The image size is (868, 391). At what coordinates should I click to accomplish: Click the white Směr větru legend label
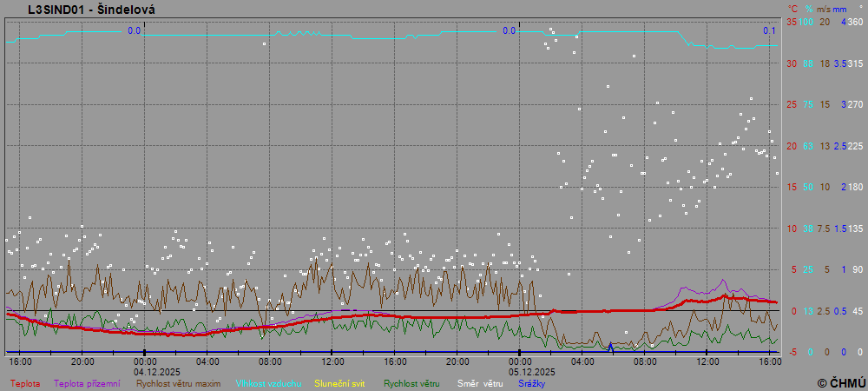(x=480, y=383)
